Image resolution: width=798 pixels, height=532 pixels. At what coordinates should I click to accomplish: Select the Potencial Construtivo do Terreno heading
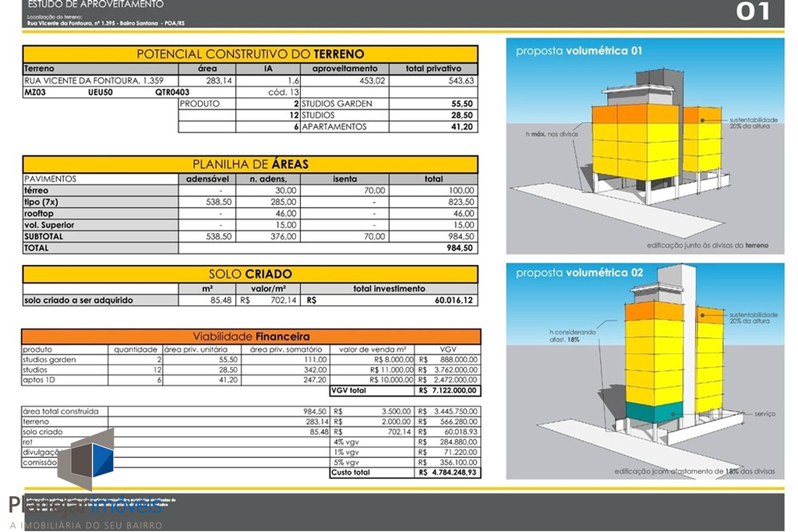click(250, 55)
